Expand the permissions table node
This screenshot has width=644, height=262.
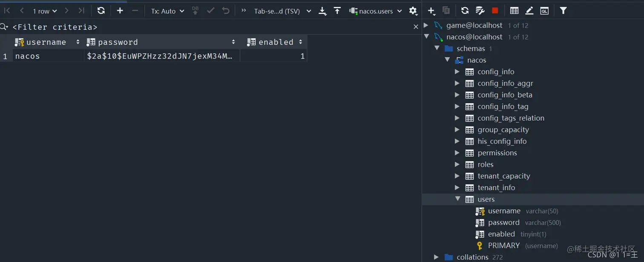[457, 152]
